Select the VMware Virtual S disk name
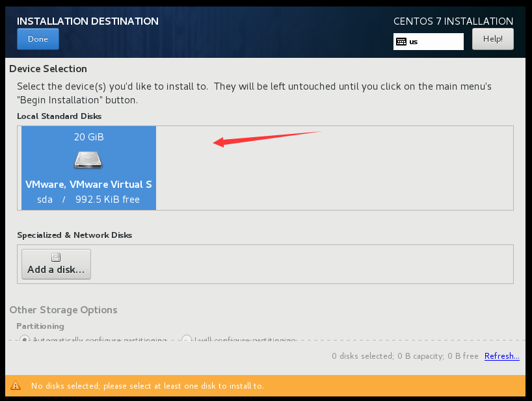Screen dimensions: 532x401 click(x=88, y=185)
